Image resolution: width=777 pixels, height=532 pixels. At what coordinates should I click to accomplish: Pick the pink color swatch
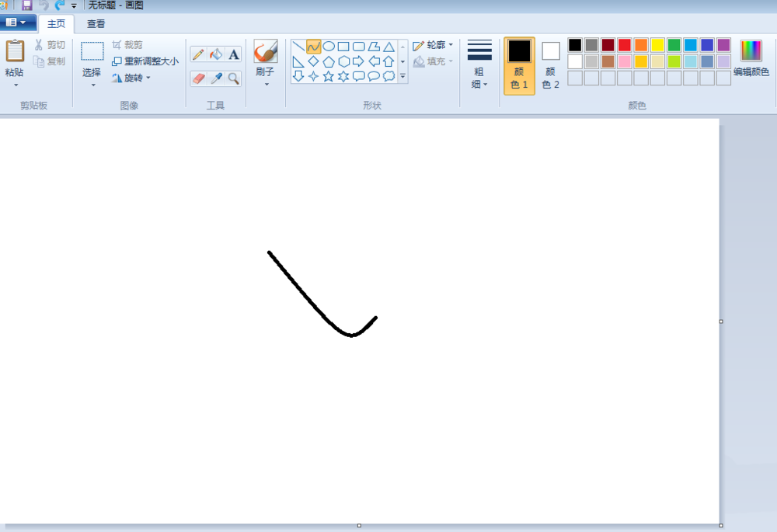[625, 61]
